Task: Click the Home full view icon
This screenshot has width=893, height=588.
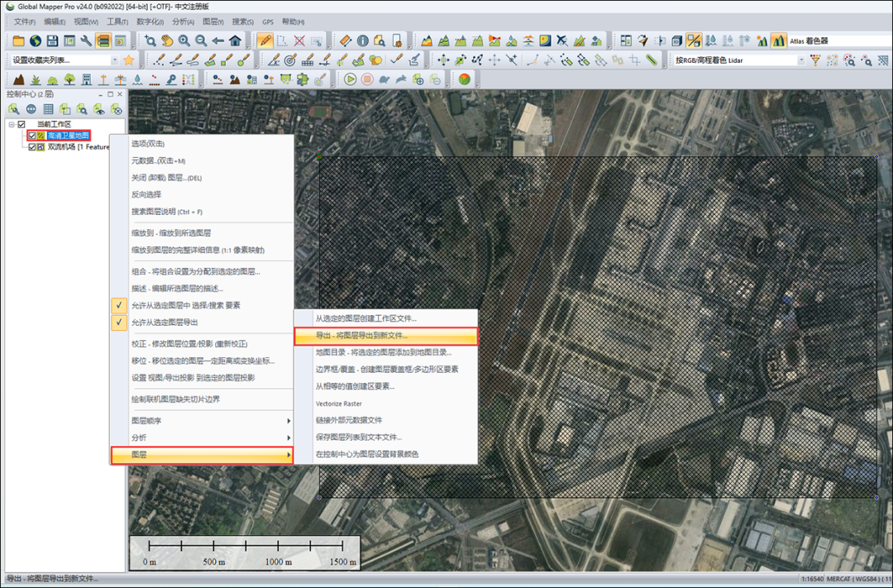Action: (x=235, y=41)
